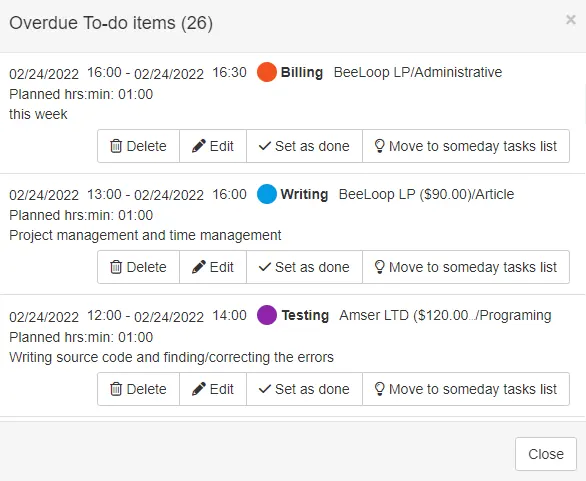
Task: Click lightbulb icon in the Writing row
Action: pyautogui.click(x=379, y=267)
